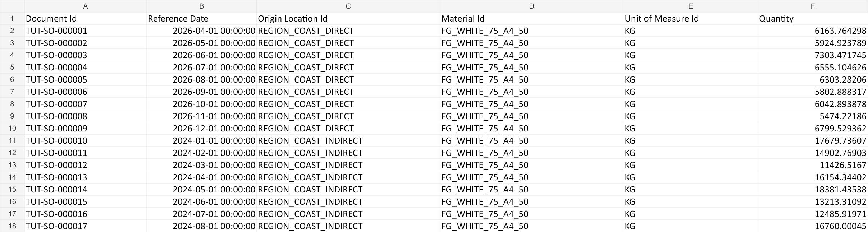The width and height of the screenshot is (868, 232).
Task: Click the Reference Date header cell
Action: (x=201, y=18)
